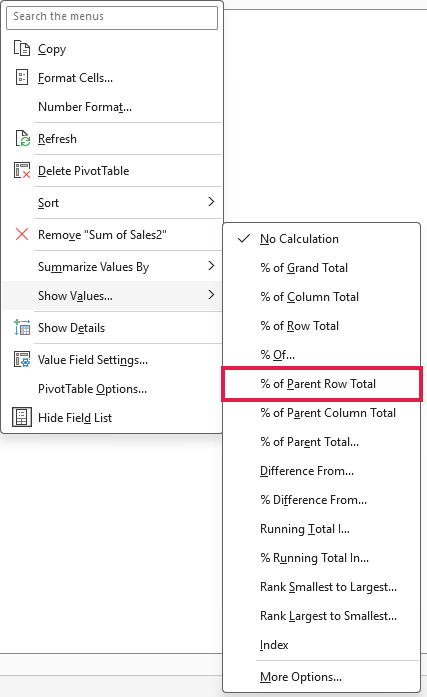This screenshot has width=427, height=697.
Task: Click the Copy icon in context menu
Action: click(x=22, y=48)
